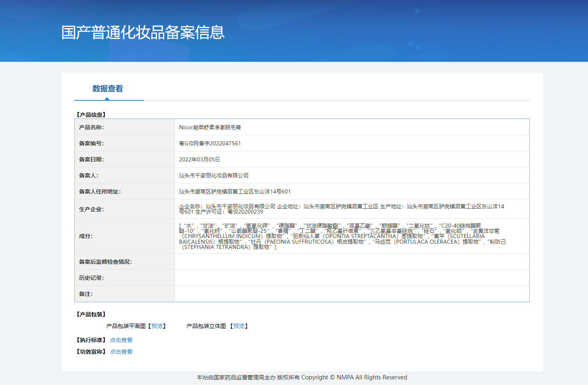Click the 【产品包装】 section label

click(90, 314)
